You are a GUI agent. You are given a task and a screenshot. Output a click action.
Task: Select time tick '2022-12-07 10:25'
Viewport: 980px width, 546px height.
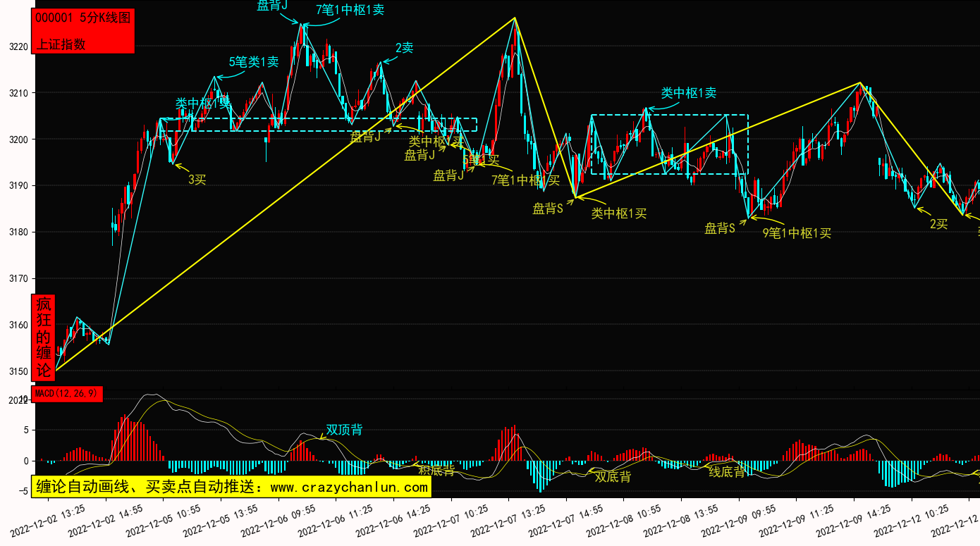451,520
